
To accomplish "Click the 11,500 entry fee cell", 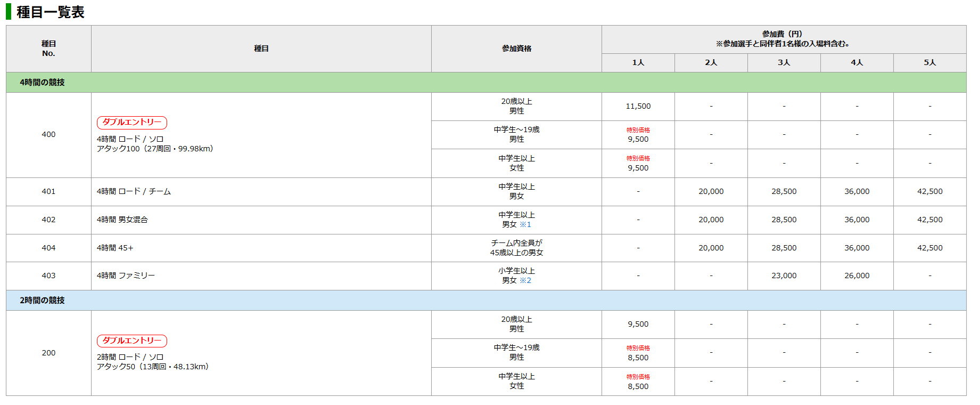I will [x=638, y=107].
